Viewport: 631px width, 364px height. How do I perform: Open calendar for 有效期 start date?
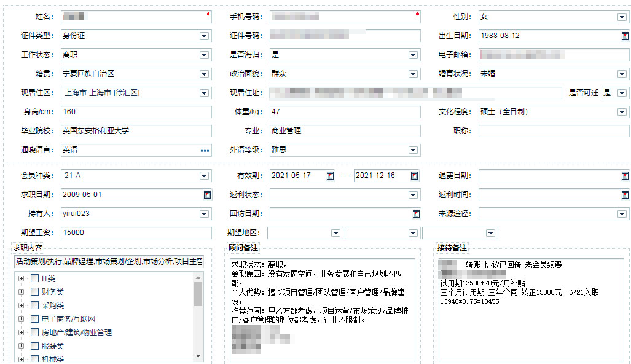330,176
